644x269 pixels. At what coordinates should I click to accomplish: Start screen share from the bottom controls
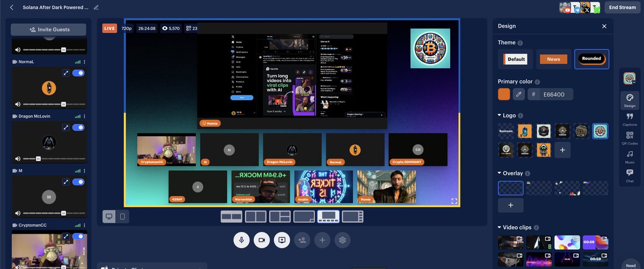tap(282, 240)
